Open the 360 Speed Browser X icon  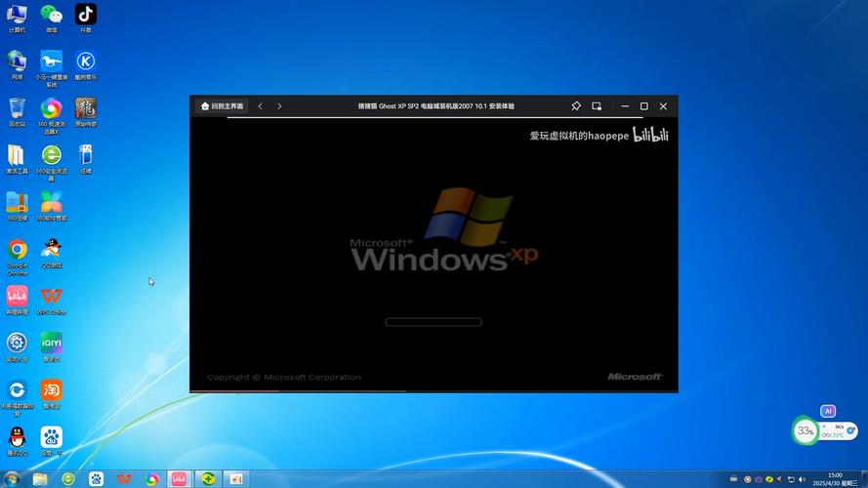pyautogui.click(x=52, y=115)
